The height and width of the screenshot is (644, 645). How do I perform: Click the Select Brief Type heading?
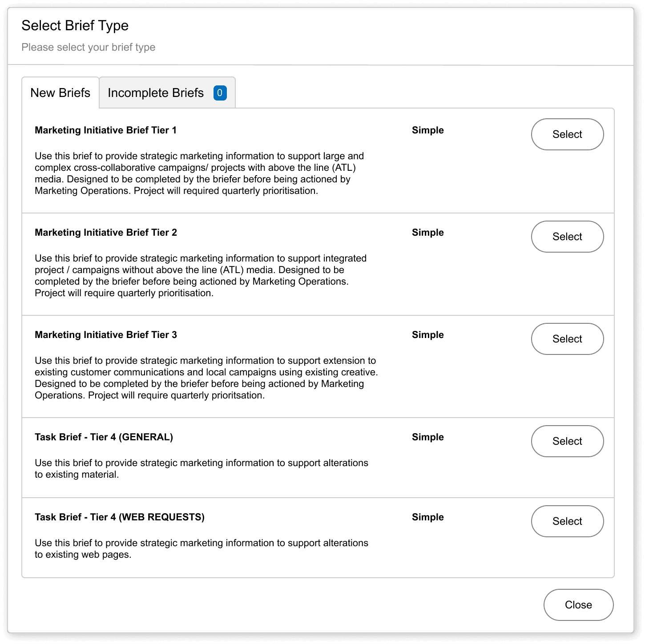point(75,25)
